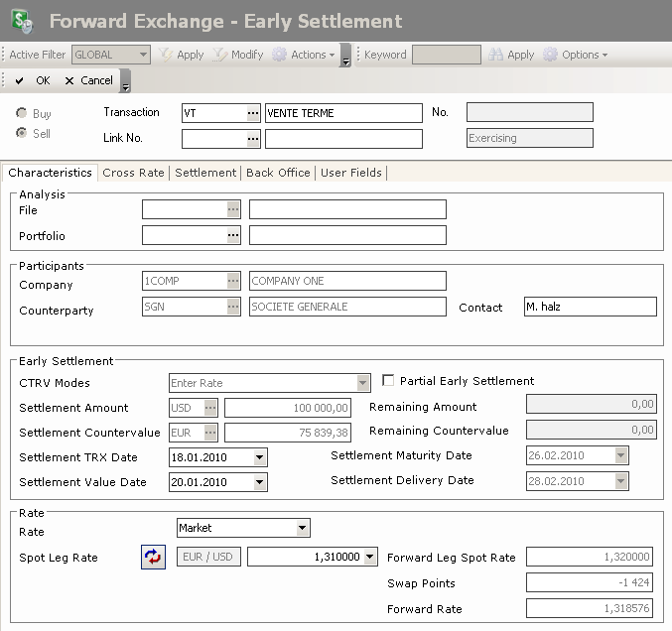
Task: Click the Forward Exchange application logo icon
Action: (20, 21)
